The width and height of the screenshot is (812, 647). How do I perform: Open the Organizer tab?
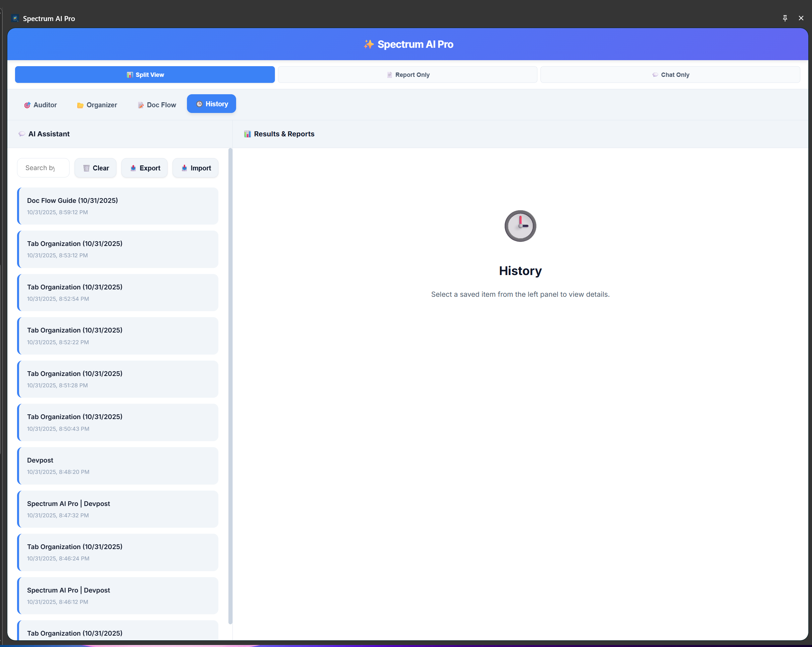[97, 105]
